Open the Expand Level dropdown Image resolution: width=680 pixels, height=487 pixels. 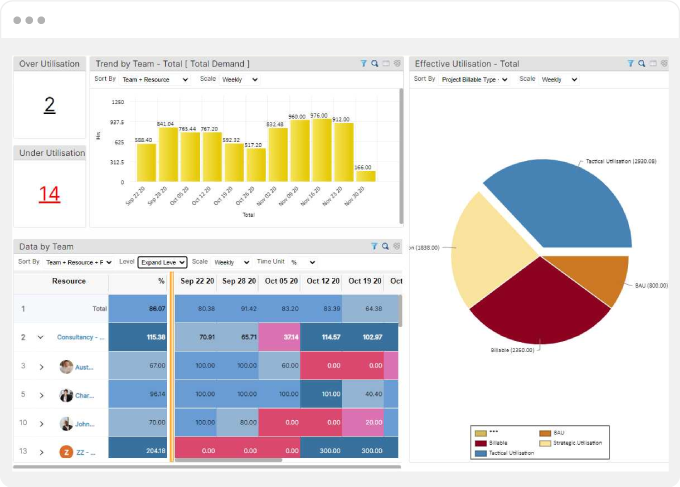(162, 262)
